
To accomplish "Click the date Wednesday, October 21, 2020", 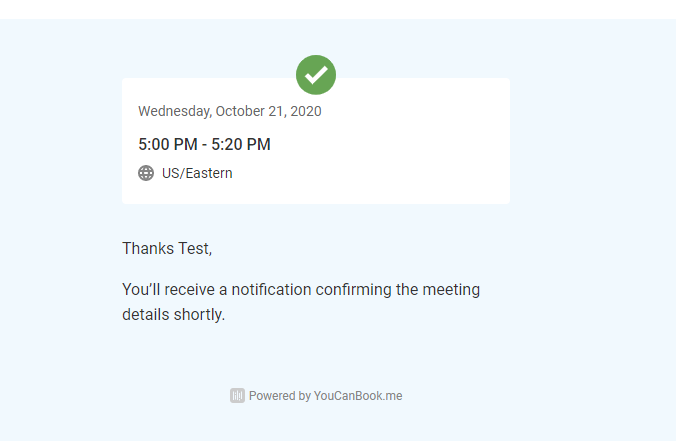I will (230, 111).
